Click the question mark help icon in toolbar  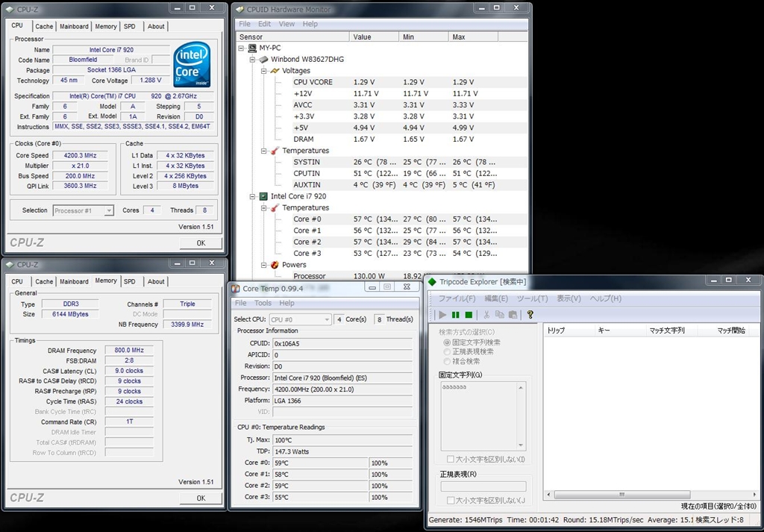[x=530, y=315]
